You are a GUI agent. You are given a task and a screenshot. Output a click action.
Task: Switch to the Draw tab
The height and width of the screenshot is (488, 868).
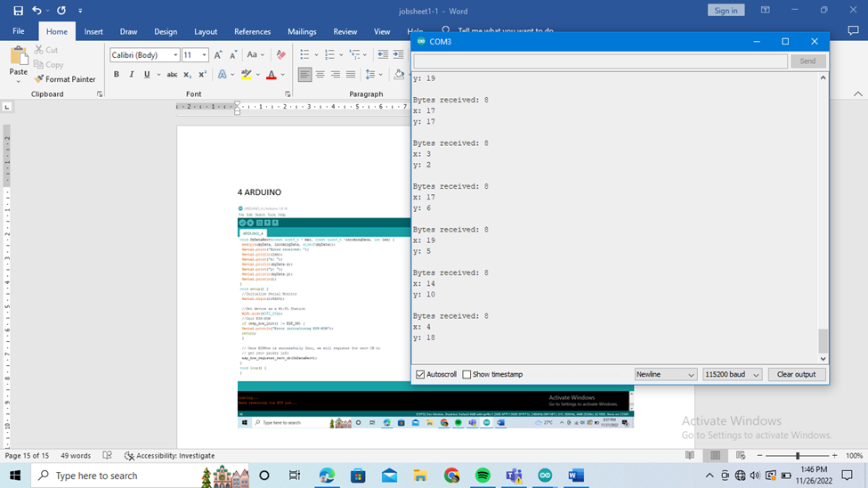pyautogui.click(x=128, y=31)
